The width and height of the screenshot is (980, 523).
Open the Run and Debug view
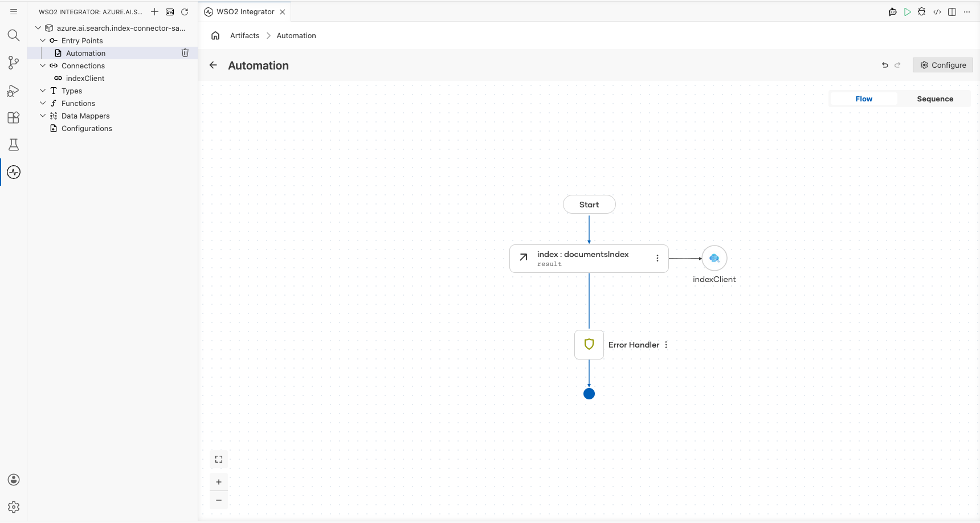tap(14, 90)
